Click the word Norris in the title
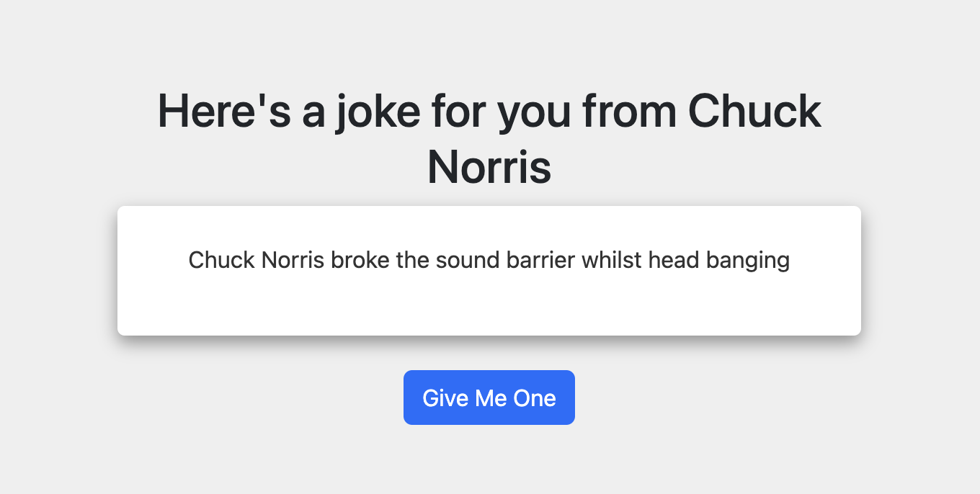The width and height of the screenshot is (980, 494). tap(489, 167)
